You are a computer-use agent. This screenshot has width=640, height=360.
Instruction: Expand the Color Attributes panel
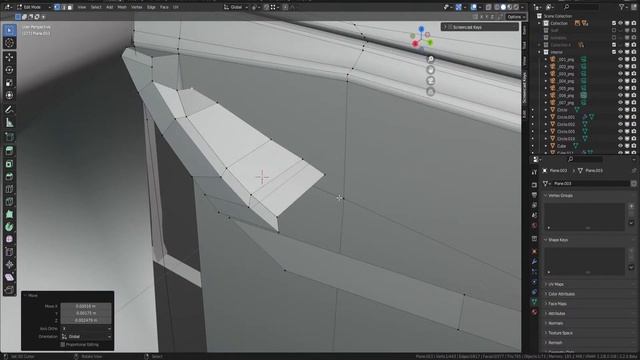coord(561,294)
